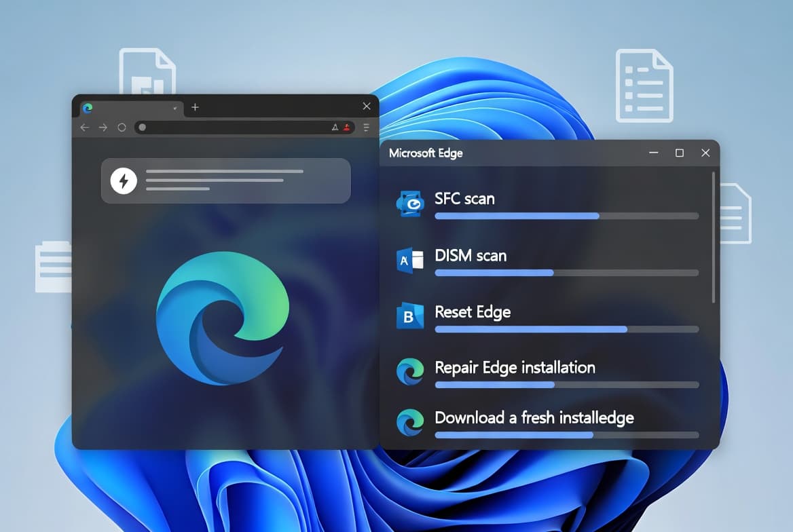Click the DISM scan progress bar

pyautogui.click(x=567, y=273)
